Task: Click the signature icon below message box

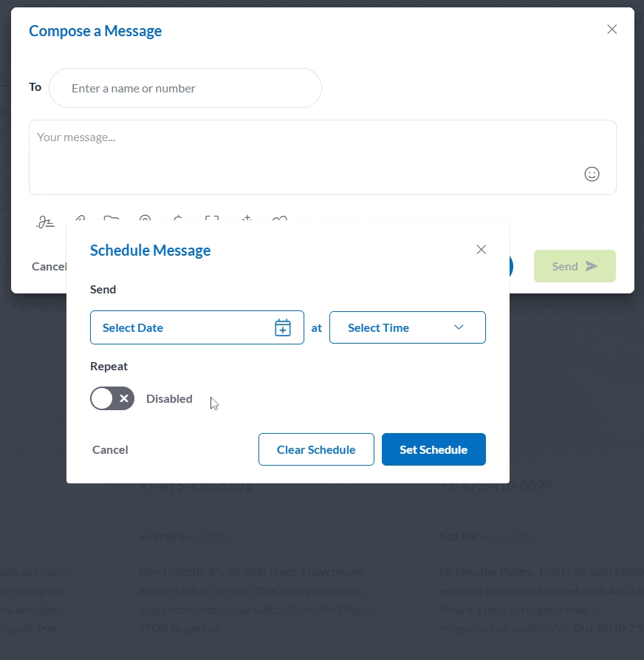Action: pyautogui.click(x=46, y=220)
